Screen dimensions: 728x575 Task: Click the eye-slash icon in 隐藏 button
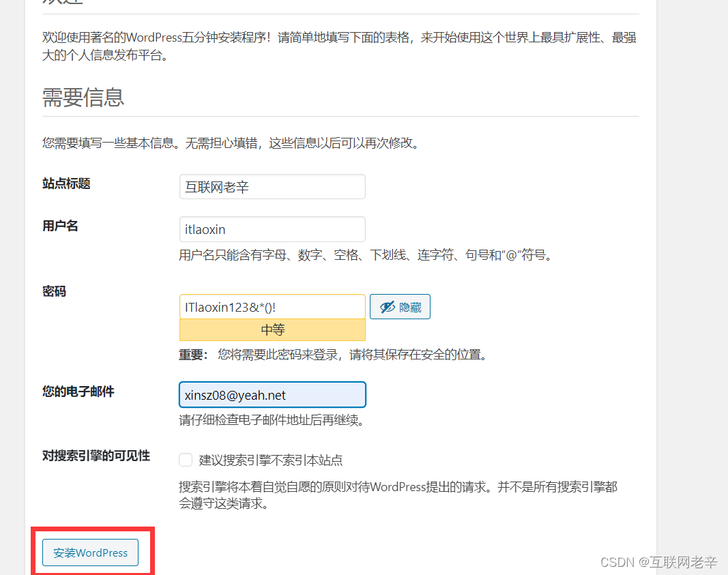(388, 307)
